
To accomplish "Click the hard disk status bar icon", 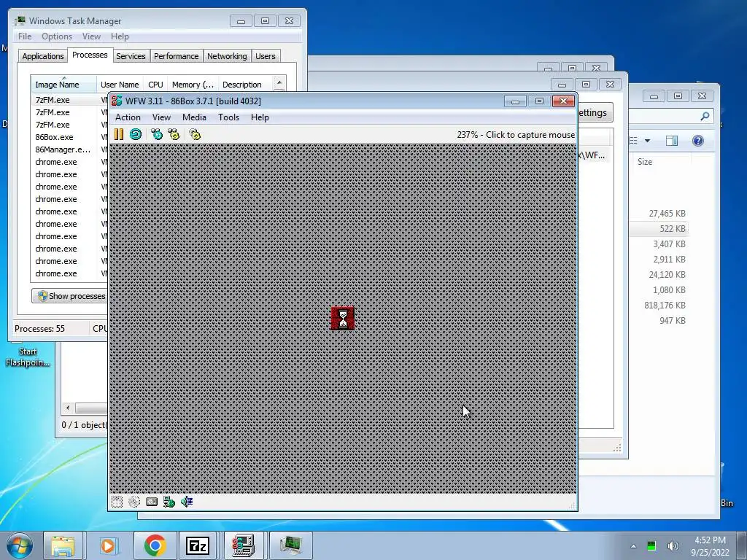I will tap(152, 502).
